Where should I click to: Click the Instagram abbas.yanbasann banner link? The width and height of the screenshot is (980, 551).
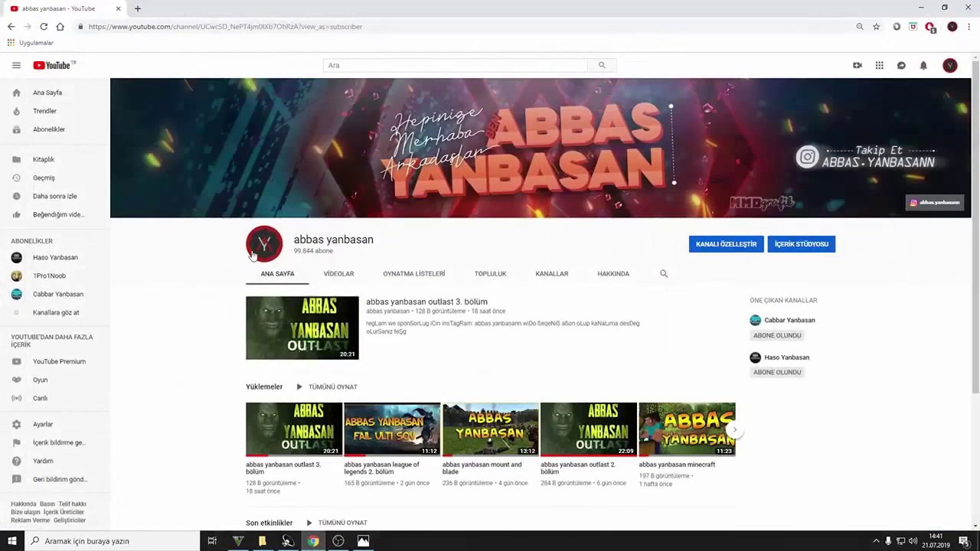935,203
